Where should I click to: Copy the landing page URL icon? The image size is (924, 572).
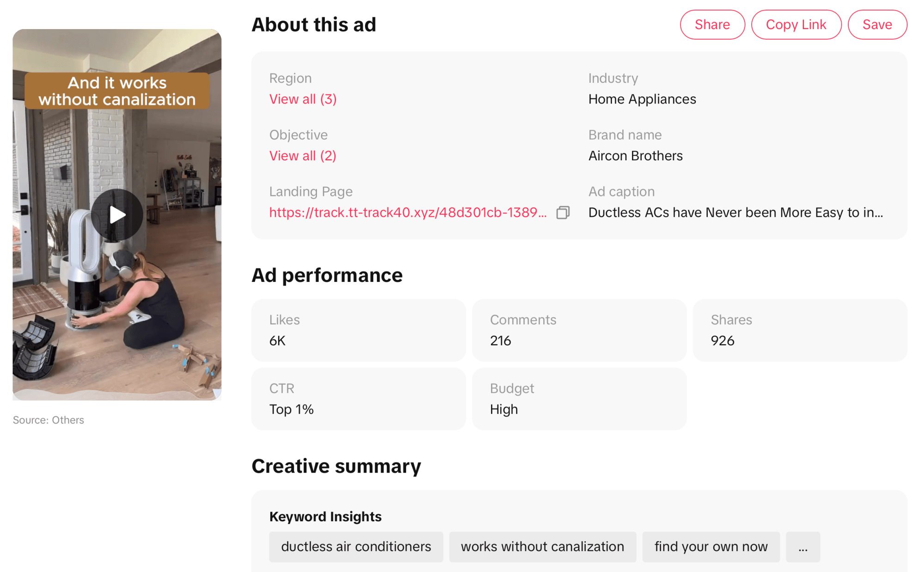(563, 213)
